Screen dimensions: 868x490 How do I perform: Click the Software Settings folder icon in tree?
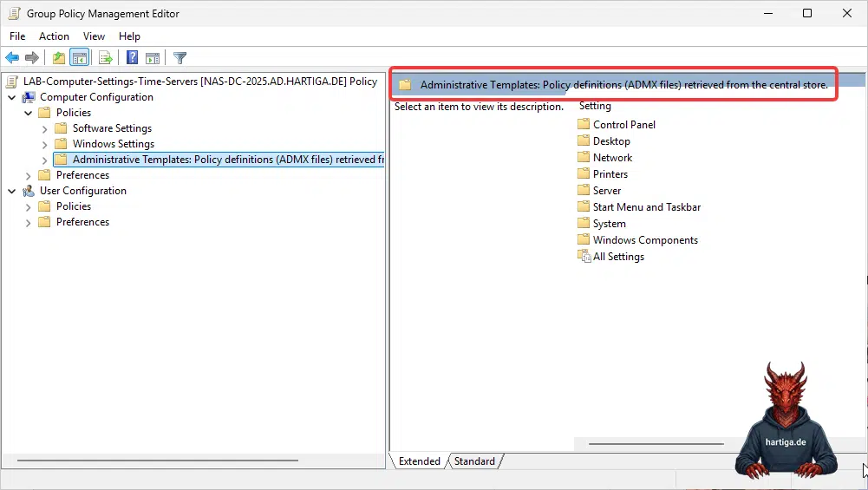point(61,128)
